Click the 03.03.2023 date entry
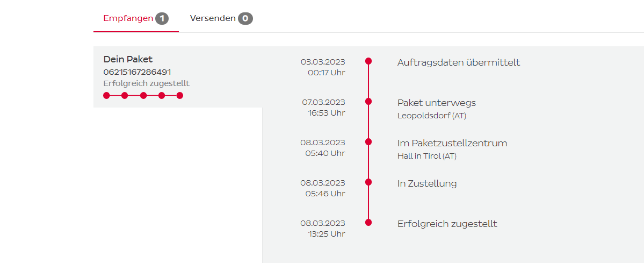The width and height of the screenshot is (644, 263). pyautogui.click(x=323, y=62)
